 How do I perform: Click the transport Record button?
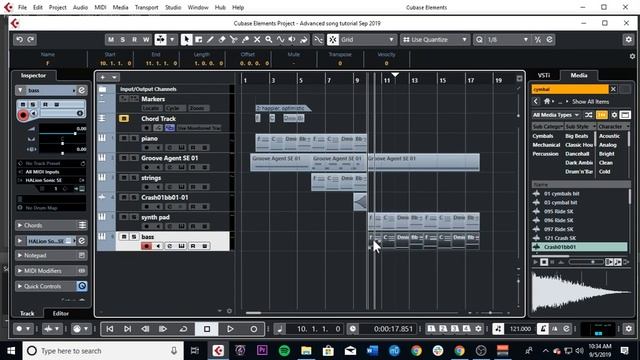(x=253, y=329)
